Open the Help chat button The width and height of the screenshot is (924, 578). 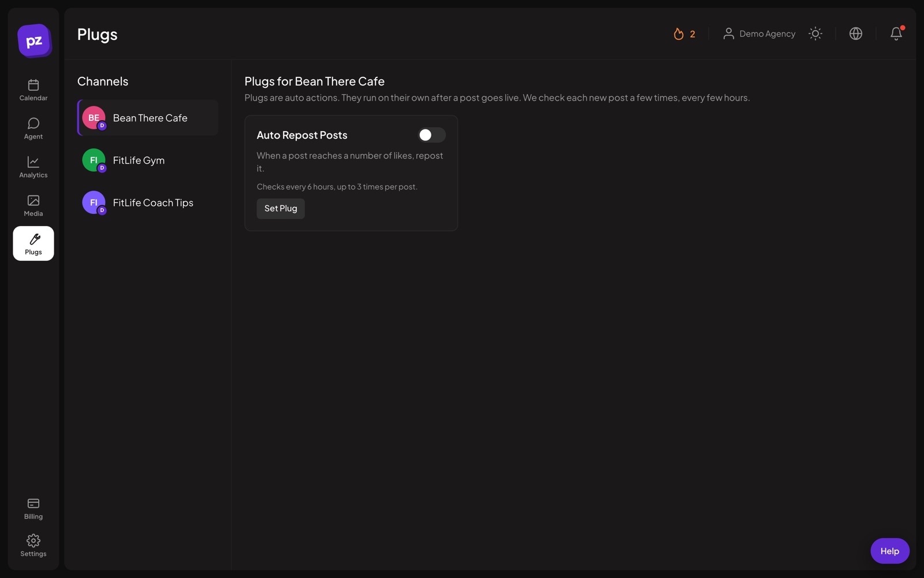point(890,551)
